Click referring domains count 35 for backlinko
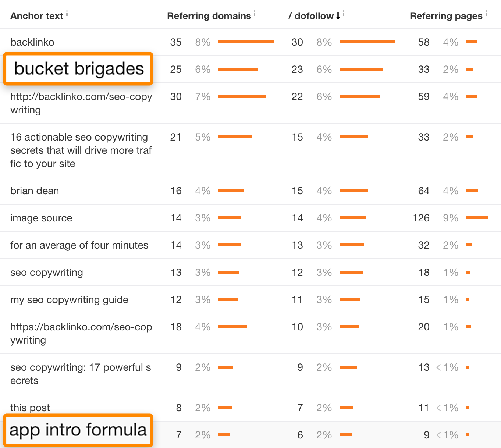The image size is (501, 448). [176, 42]
